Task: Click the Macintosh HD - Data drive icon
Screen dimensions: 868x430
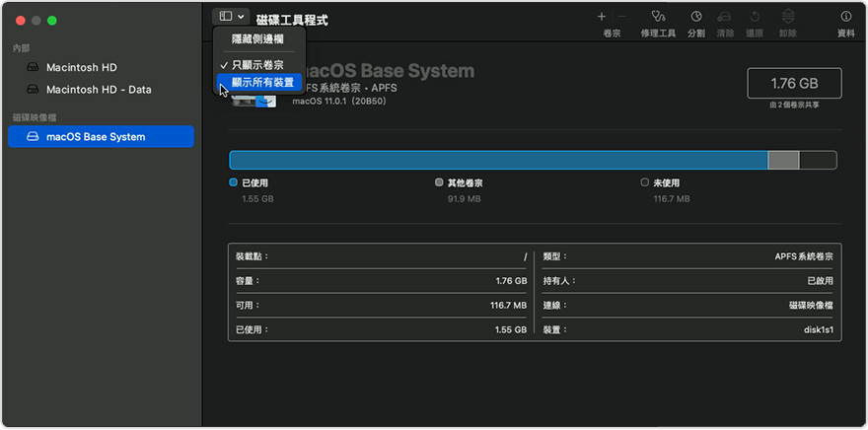Action: tap(34, 89)
